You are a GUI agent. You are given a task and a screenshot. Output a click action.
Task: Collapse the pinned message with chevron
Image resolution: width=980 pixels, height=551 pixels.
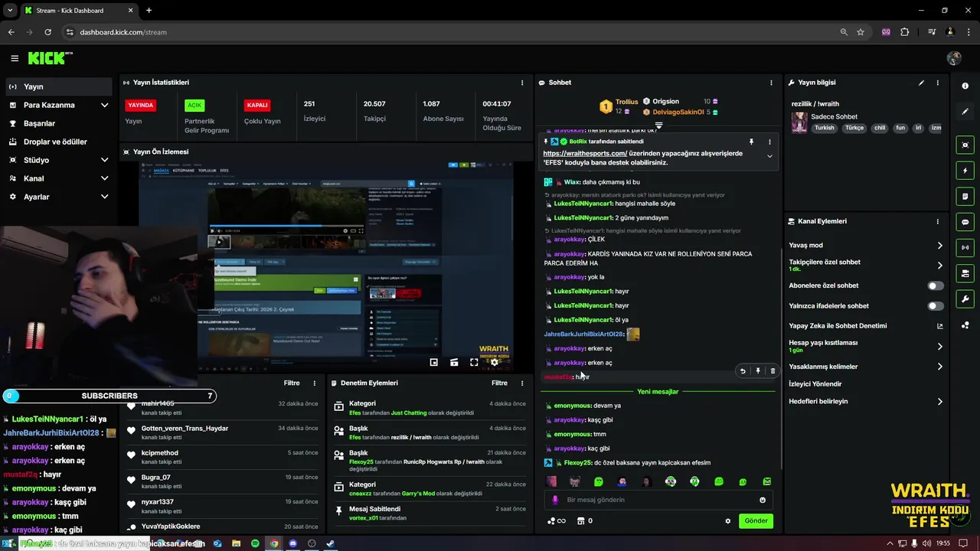click(x=769, y=156)
